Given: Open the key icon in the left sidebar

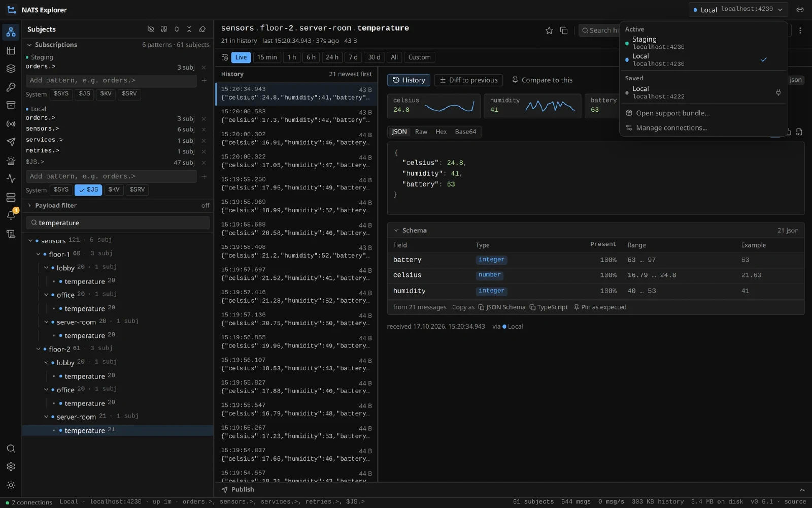Looking at the screenshot, I should point(11,87).
